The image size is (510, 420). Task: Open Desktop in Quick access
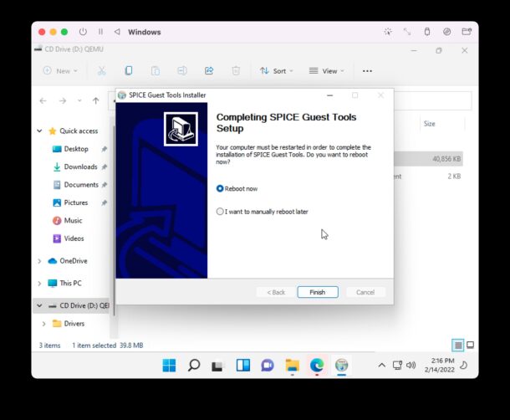[76, 149]
